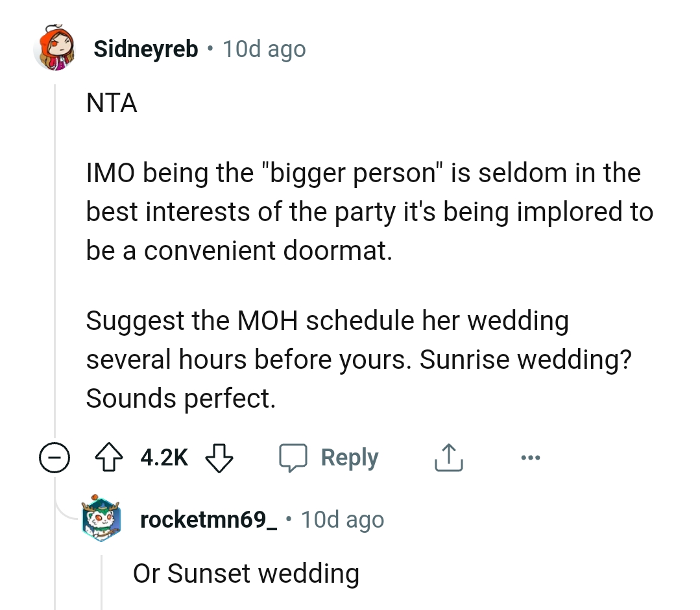Expand comment options with the overflow dots
Image resolution: width=700 pixels, height=610 pixels.
point(531,457)
